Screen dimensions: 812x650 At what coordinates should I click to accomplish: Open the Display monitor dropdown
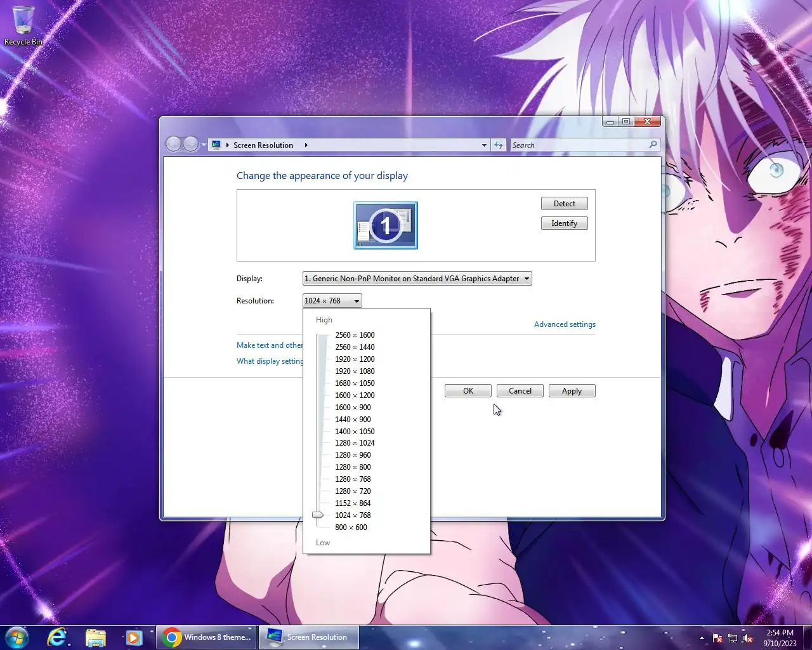[417, 279]
